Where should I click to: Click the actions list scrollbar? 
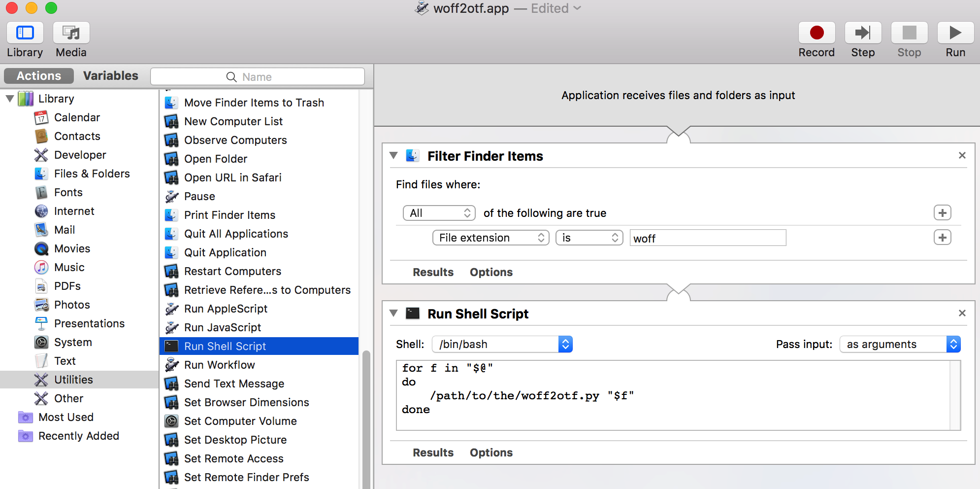[x=366, y=419]
